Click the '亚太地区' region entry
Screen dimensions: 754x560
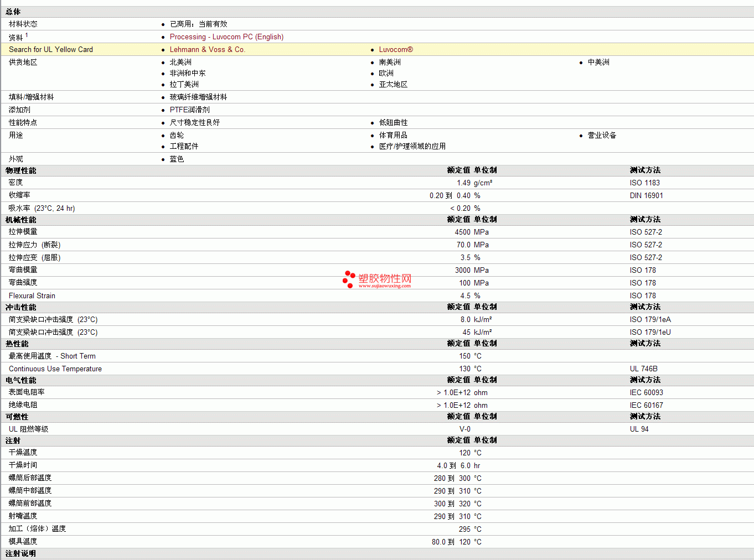[394, 84]
